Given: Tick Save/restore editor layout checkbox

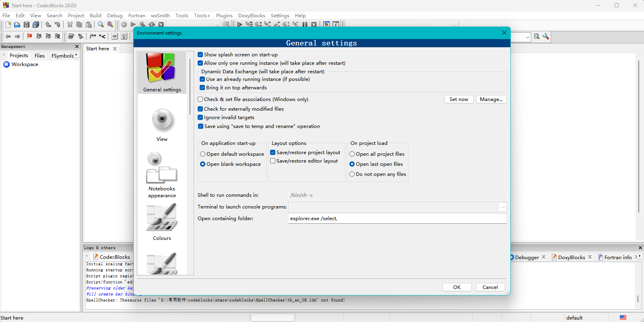Looking at the screenshot, I should click(273, 161).
